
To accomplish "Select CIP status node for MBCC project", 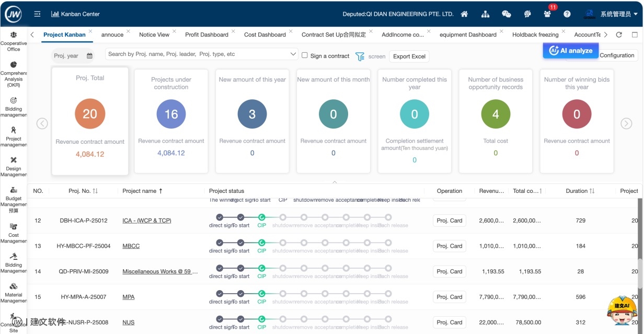I will pyautogui.click(x=262, y=243).
